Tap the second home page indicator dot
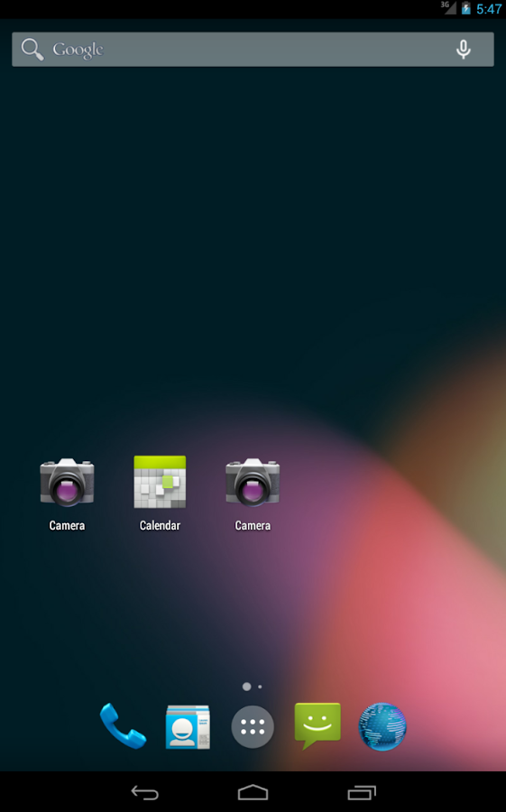The width and height of the screenshot is (506, 812). click(260, 687)
